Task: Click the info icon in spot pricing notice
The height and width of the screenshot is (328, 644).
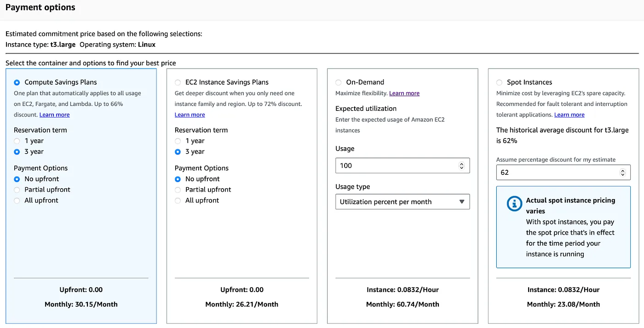Action: [514, 203]
